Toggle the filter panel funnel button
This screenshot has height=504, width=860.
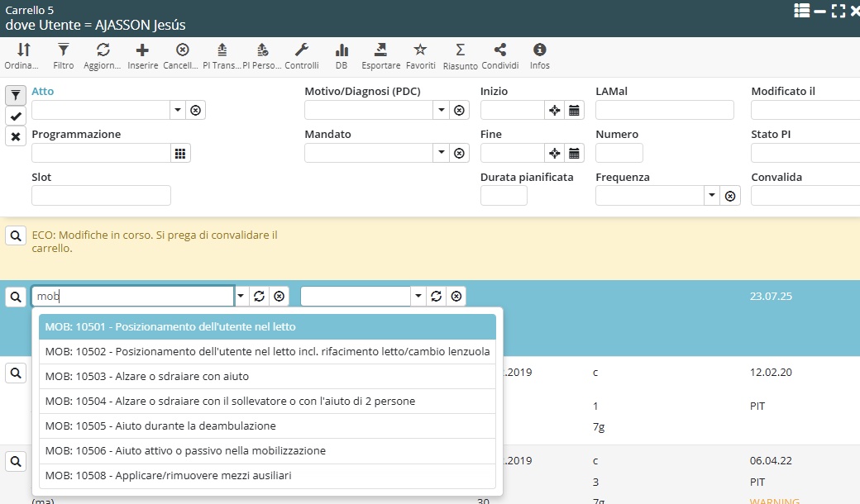point(16,96)
